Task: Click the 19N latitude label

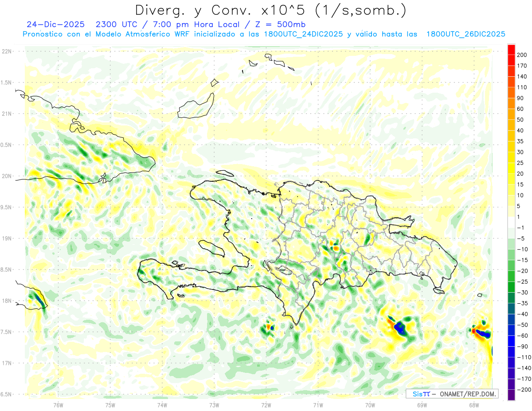Action: coord(7,239)
